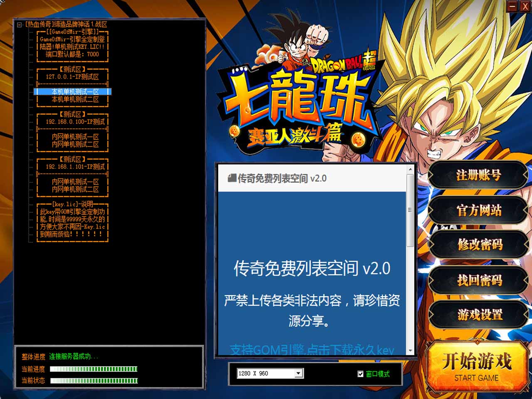Select server 本机单机测试二区
Image resolution: width=532 pixels, height=399 pixels.
tap(75, 99)
